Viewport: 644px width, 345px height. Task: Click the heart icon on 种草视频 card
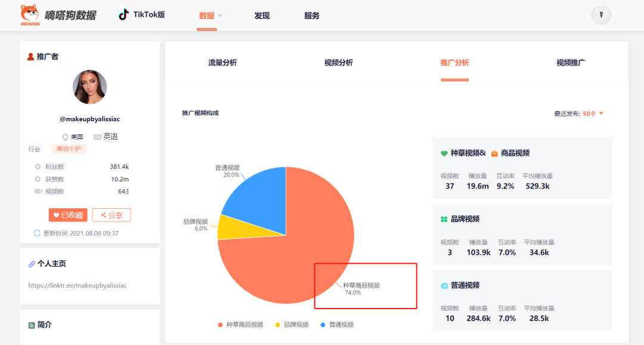443,152
